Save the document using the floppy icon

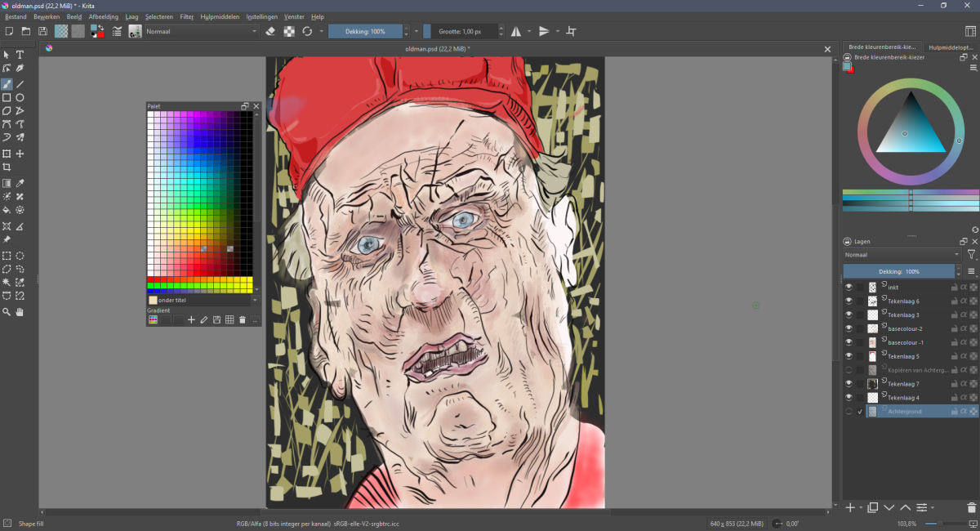click(42, 31)
